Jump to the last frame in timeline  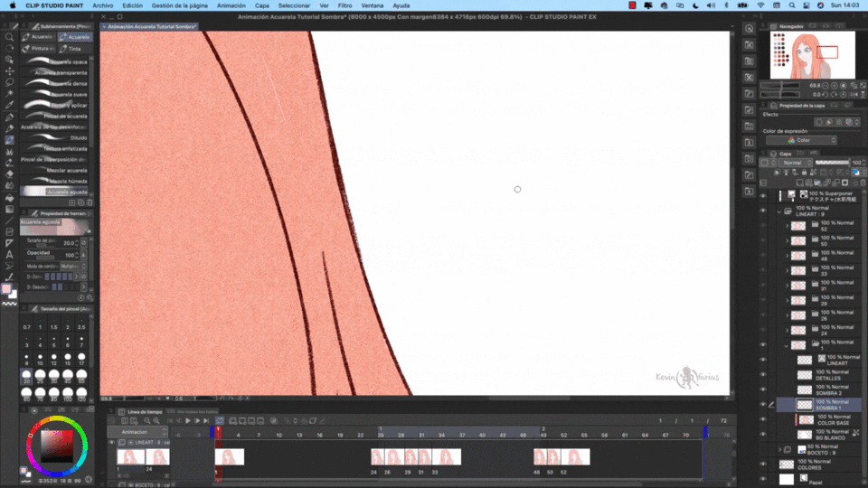click(206, 421)
